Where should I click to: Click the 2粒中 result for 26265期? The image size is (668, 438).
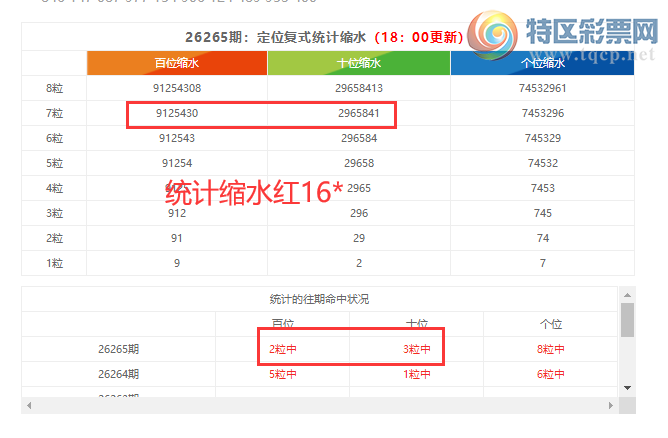pyautogui.click(x=282, y=349)
